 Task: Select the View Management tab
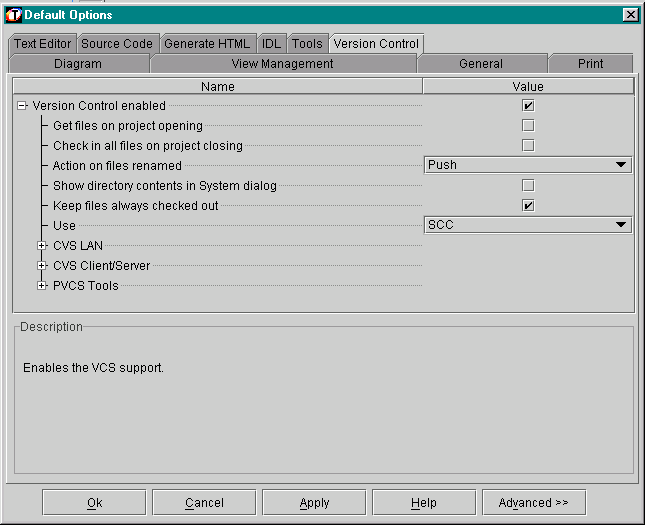(x=282, y=63)
